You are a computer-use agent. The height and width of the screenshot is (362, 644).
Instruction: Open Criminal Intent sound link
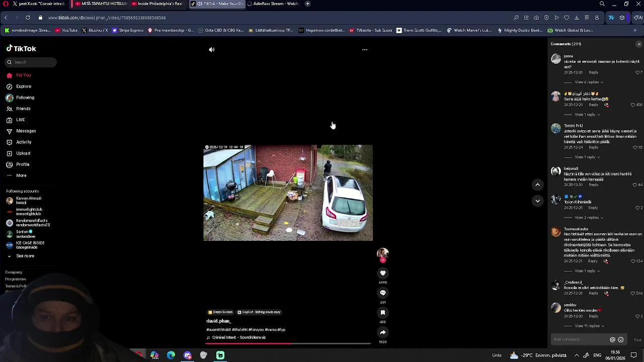tap(236, 337)
